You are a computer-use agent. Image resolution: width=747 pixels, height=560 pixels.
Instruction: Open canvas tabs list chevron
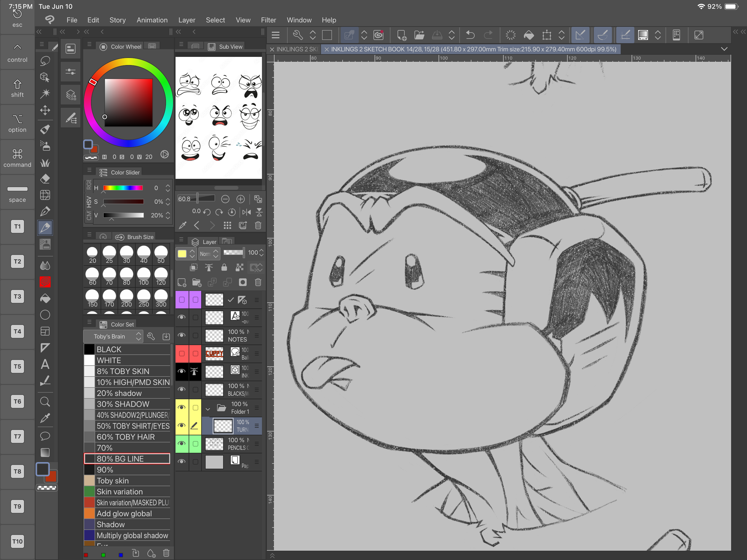click(x=724, y=49)
